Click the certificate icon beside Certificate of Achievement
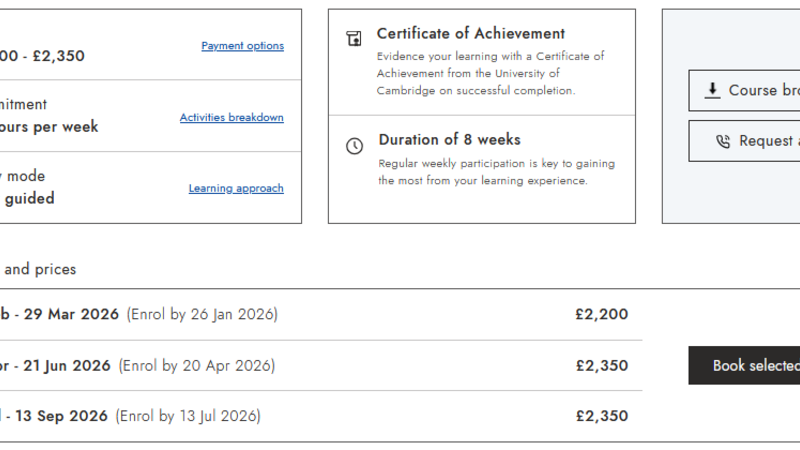The width and height of the screenshot is (800, 450). (353, 39)
